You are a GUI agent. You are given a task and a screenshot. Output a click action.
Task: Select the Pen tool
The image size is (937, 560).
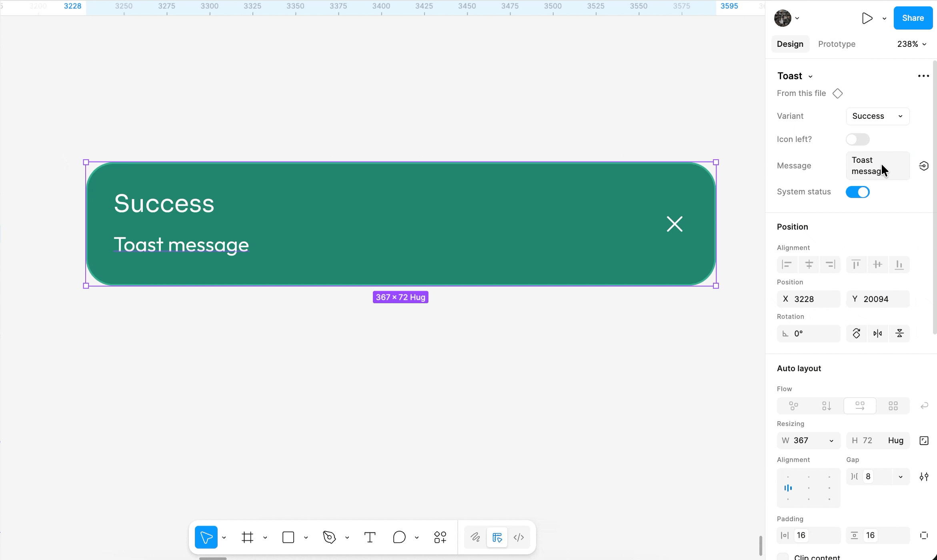[x=329, y=537]
